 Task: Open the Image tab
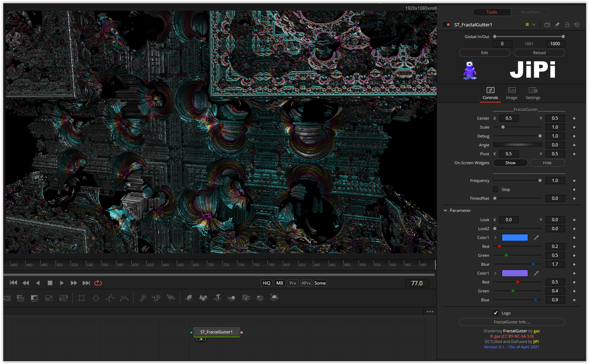pos(512,93)
